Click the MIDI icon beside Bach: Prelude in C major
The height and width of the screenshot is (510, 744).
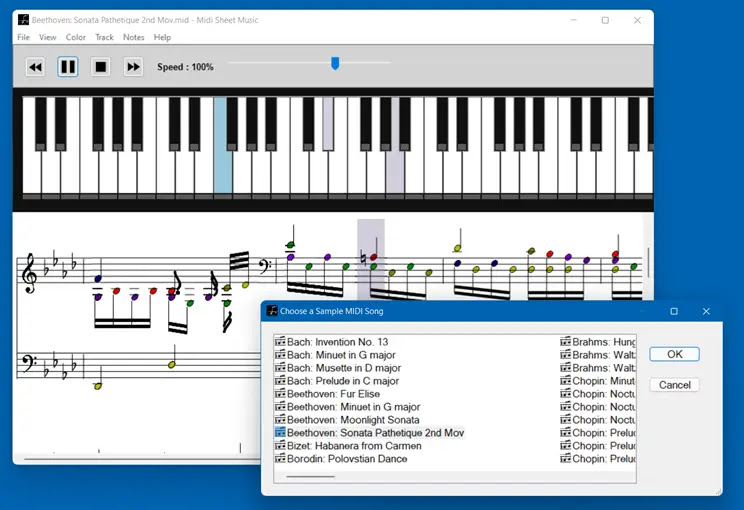coord(280,380)
